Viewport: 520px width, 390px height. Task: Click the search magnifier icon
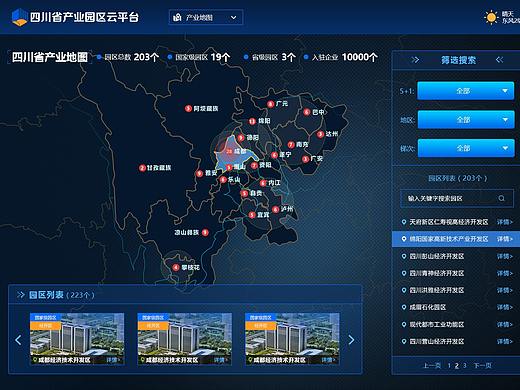501,198
